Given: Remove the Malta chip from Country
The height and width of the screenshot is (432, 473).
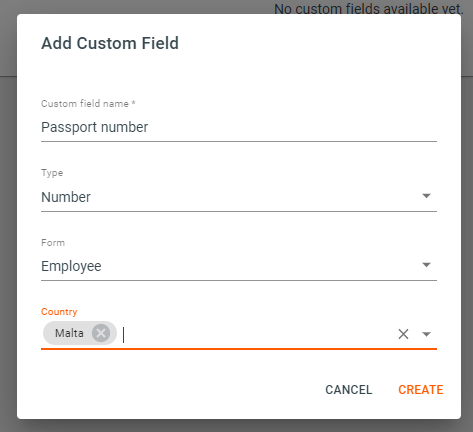Looking at the screenshot, I should [101, 333].
